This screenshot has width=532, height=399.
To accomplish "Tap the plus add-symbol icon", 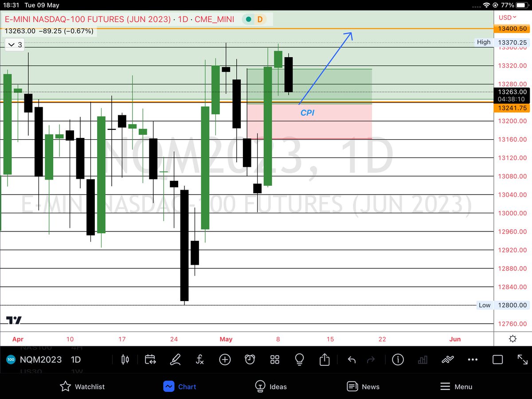I will point(225,360).
